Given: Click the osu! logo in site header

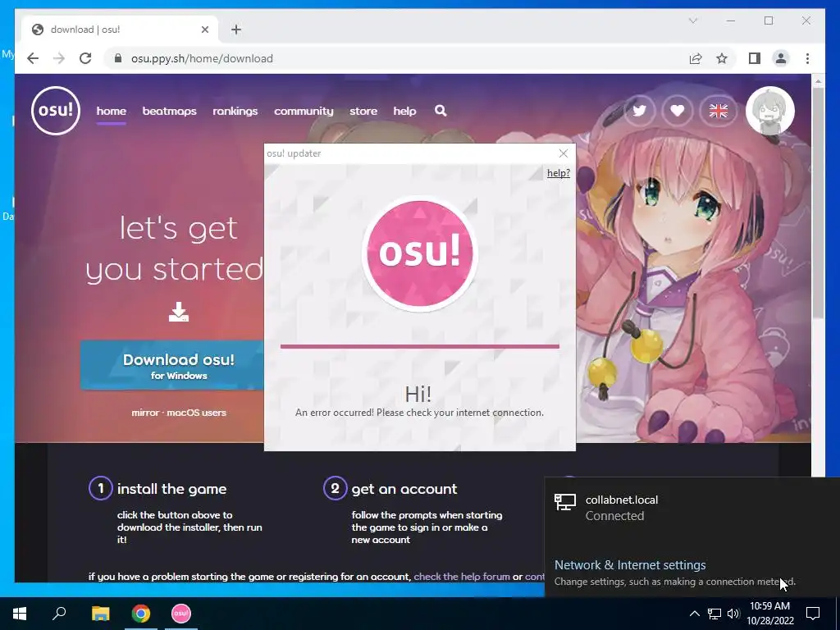Looking at the screenshot, I should [x=56, y=111].
